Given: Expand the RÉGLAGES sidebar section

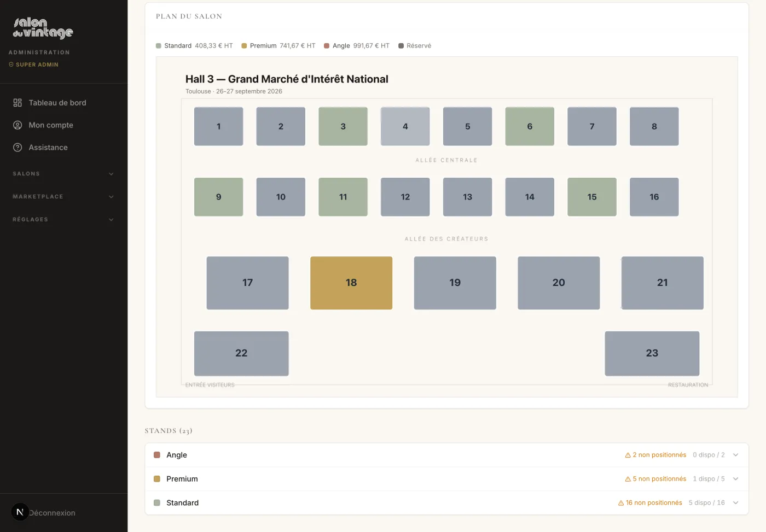Looking at the screenshot, I should [x=63, y=220].
